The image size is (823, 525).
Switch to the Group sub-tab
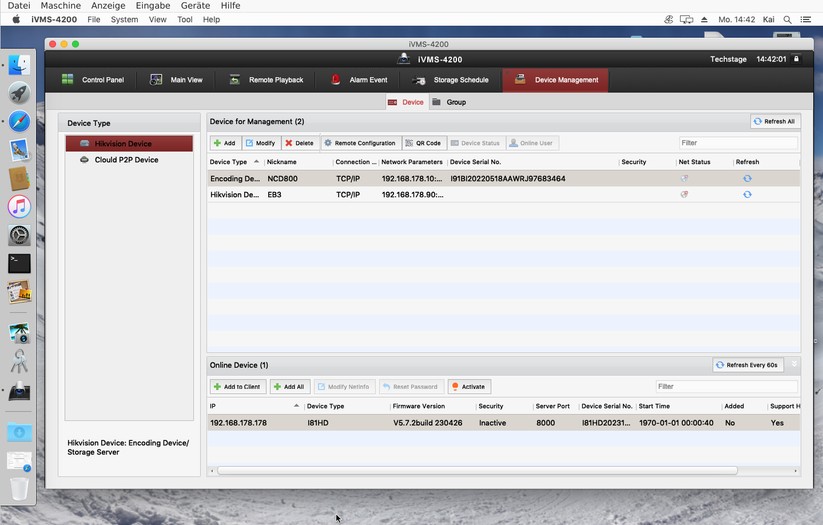tap(449, 102)
